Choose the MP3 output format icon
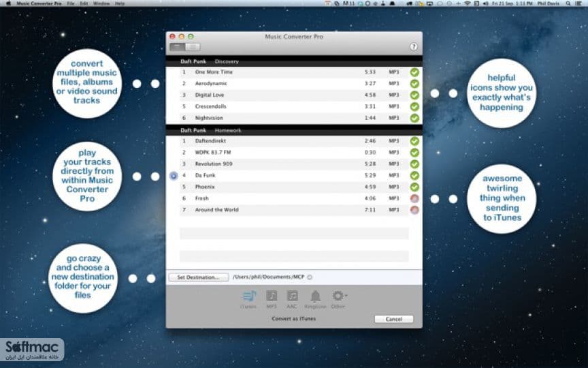The width and height of the screenshot is (588, 368). (x=272, y=296)
